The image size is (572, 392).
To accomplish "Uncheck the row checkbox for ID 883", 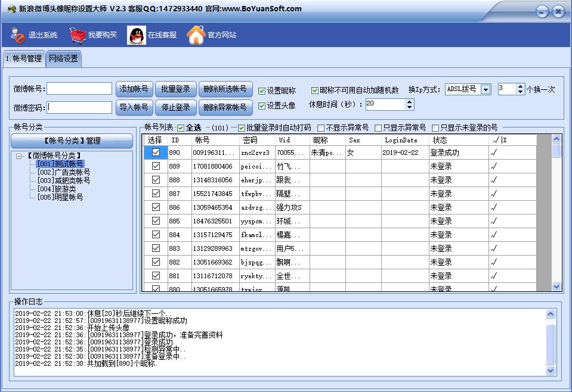I will [156, 248].
